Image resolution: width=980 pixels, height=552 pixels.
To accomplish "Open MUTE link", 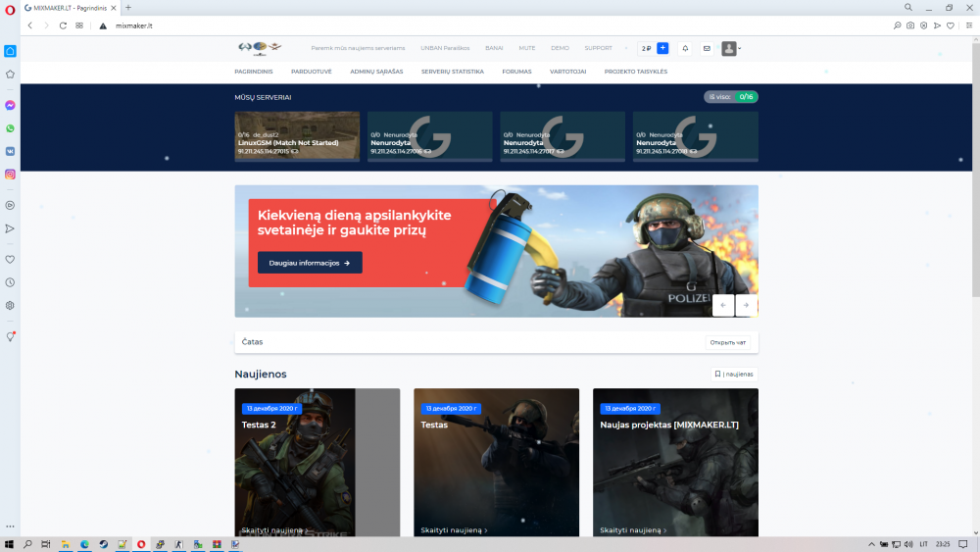I will (527, 48).
